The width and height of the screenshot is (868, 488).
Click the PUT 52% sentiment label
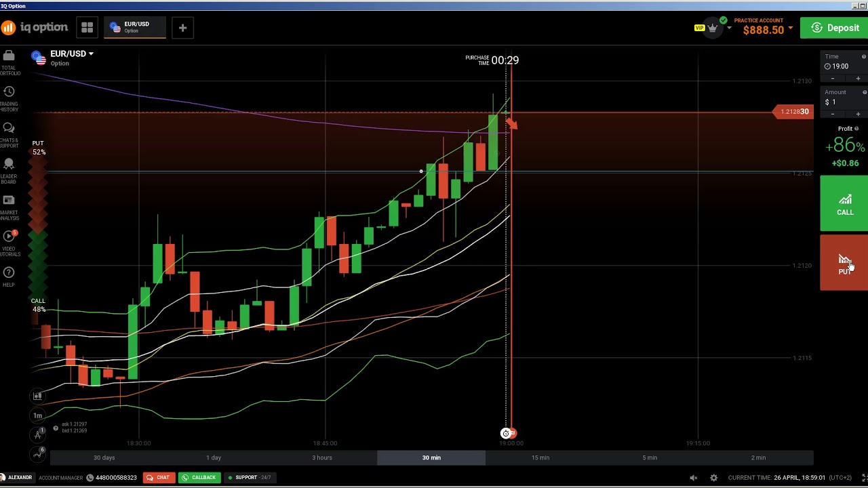tap(39, 148)
